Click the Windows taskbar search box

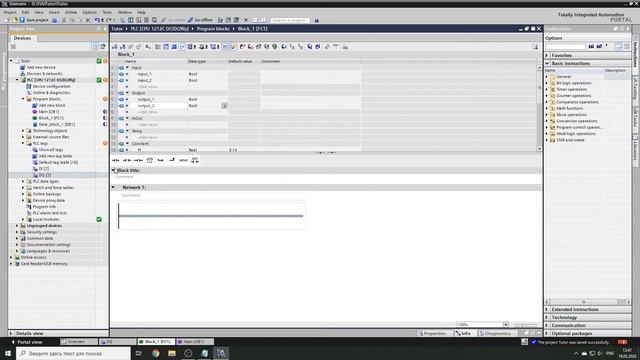[73, 353]
